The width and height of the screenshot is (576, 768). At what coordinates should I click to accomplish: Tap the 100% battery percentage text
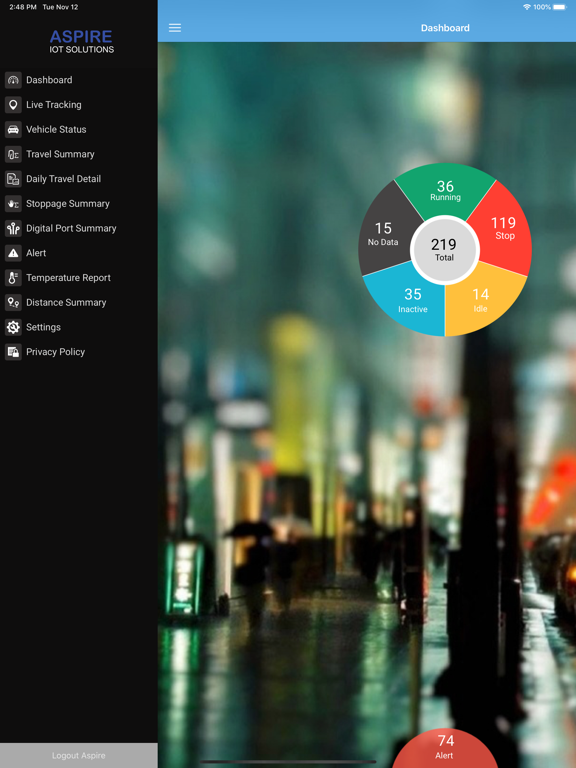(542, 7)
